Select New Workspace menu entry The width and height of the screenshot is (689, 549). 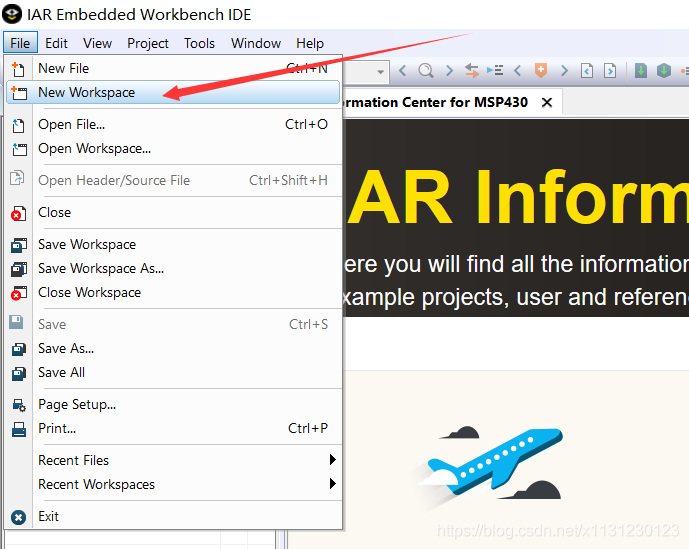click(173, 92)
